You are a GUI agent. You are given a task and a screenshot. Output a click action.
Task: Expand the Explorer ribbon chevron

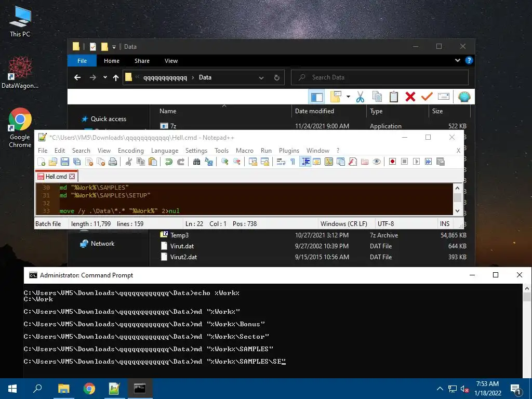[457, 60]
